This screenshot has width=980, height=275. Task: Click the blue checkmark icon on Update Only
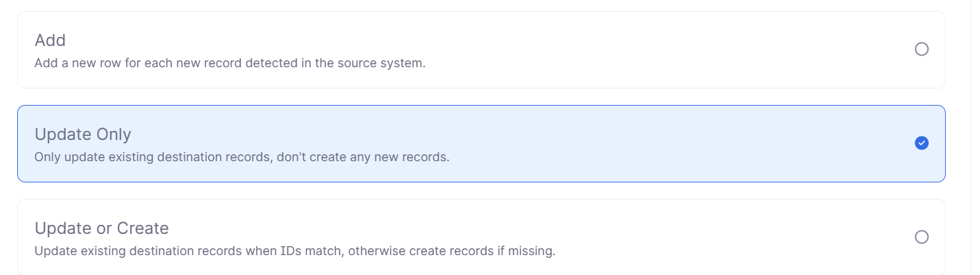click(922, 143)
